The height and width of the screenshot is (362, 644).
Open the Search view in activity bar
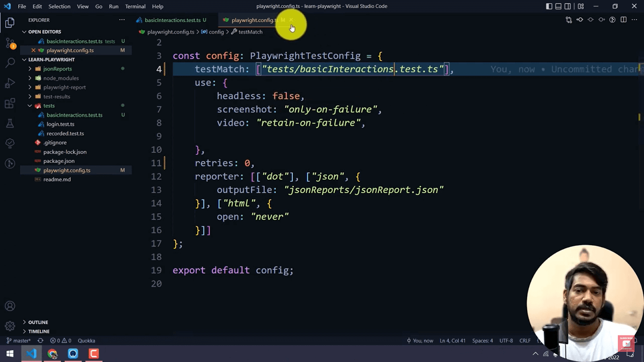[10, 62]
